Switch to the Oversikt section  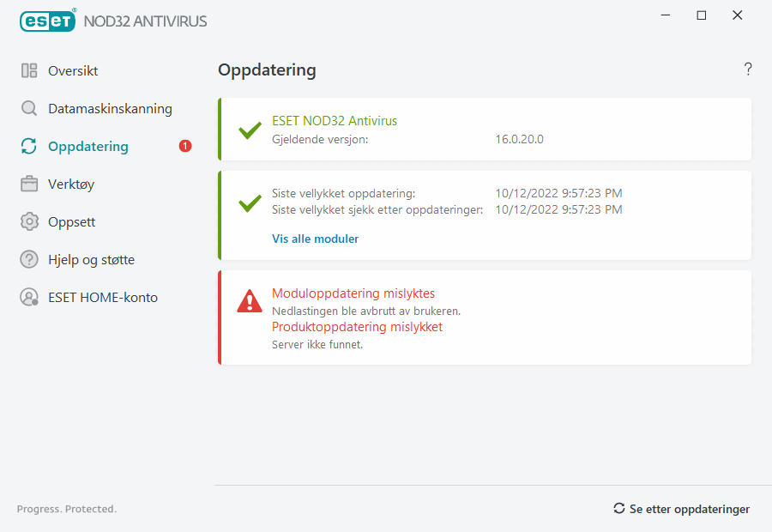(73, 70)
